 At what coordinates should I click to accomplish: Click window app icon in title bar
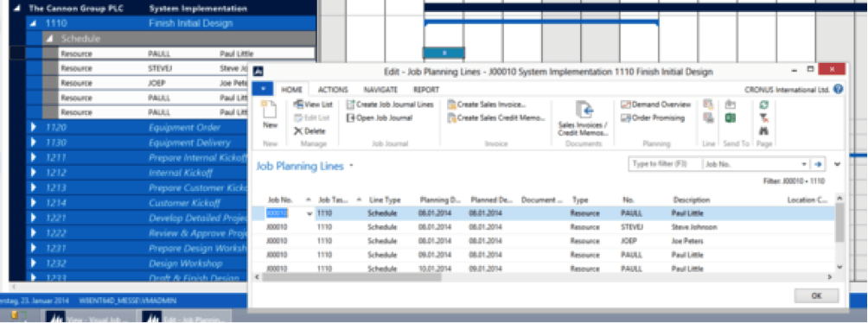[x=258, y=72]
